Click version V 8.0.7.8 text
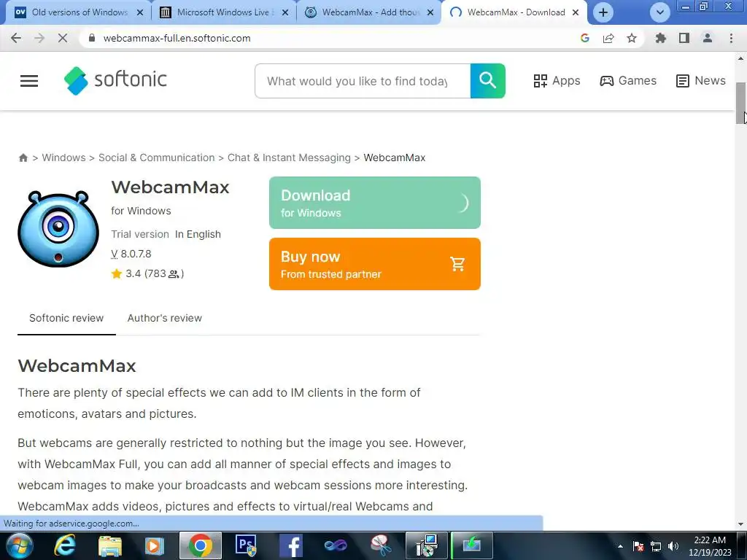 click(x=131, y=254)
